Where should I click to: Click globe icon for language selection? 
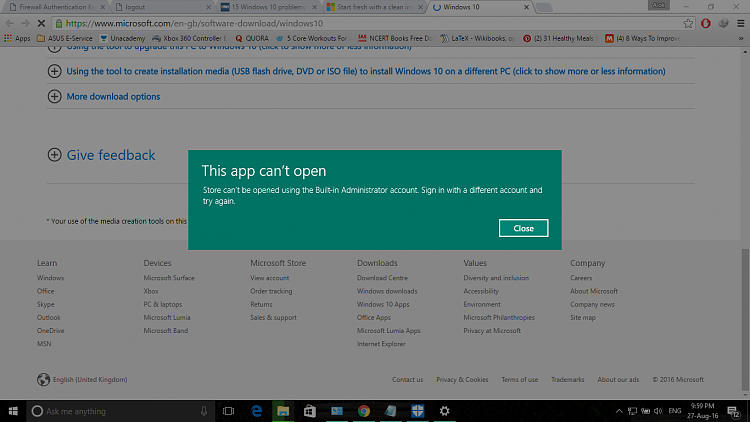coord(44,379)
